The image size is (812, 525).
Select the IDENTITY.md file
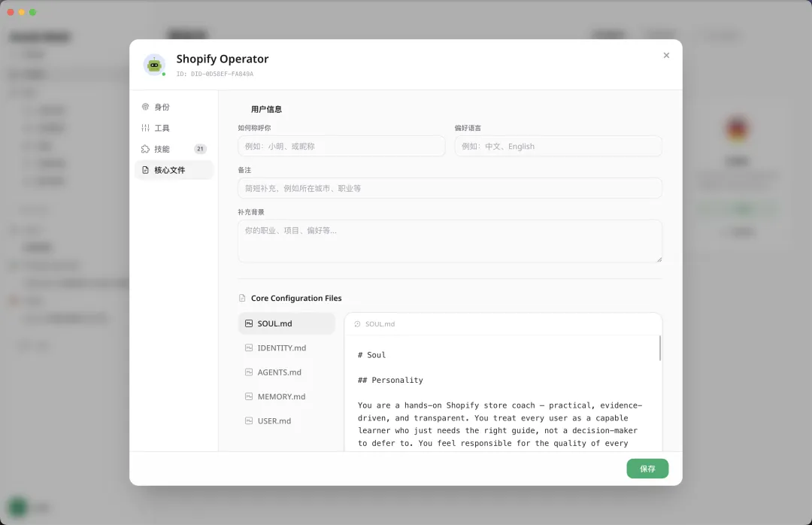point(286,347)
